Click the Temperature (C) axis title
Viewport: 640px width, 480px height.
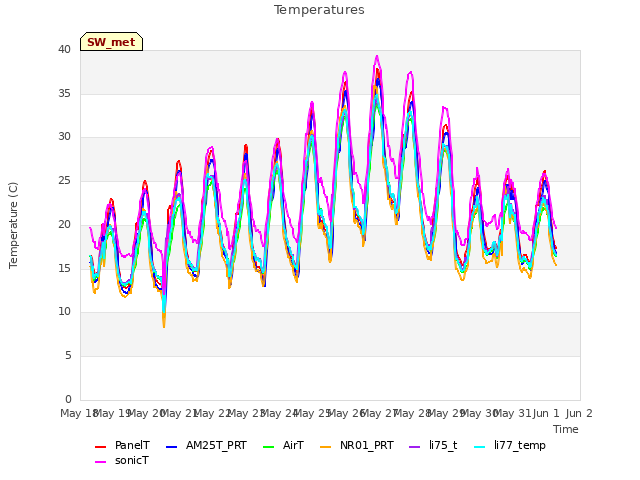pyautogui.click(x=13, y=225)
